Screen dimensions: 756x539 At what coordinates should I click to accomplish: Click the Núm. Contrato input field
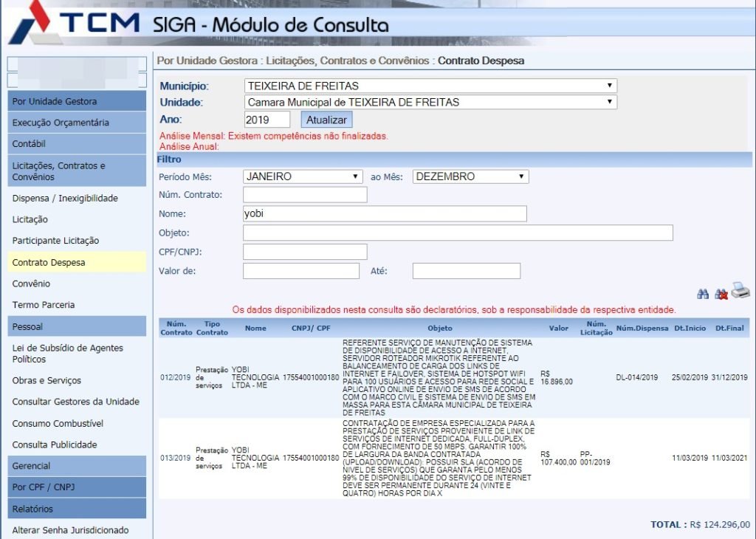tap(305, 195)
